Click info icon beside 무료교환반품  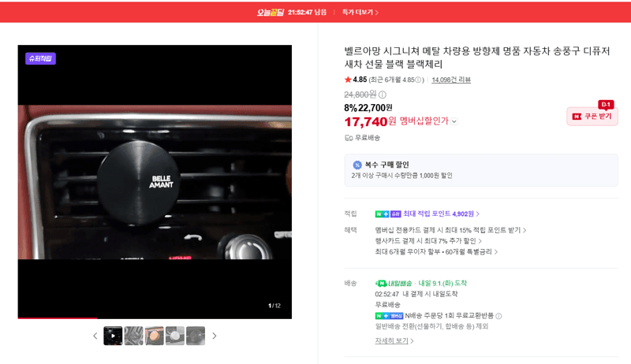(498, 316)
